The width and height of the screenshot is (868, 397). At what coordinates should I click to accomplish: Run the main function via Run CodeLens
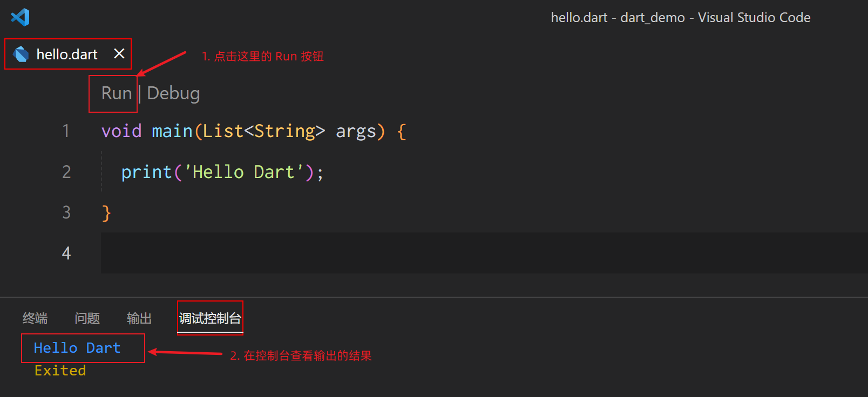116,93
